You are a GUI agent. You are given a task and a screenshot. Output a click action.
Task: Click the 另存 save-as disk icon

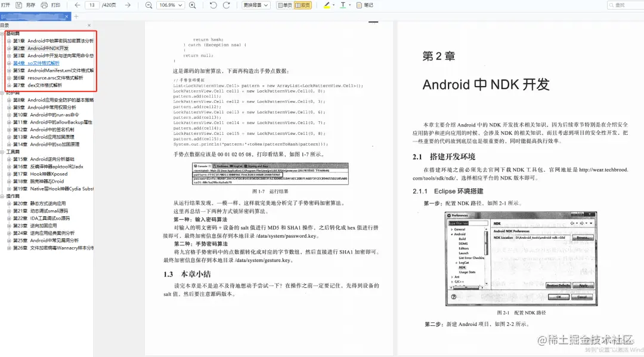19,5
